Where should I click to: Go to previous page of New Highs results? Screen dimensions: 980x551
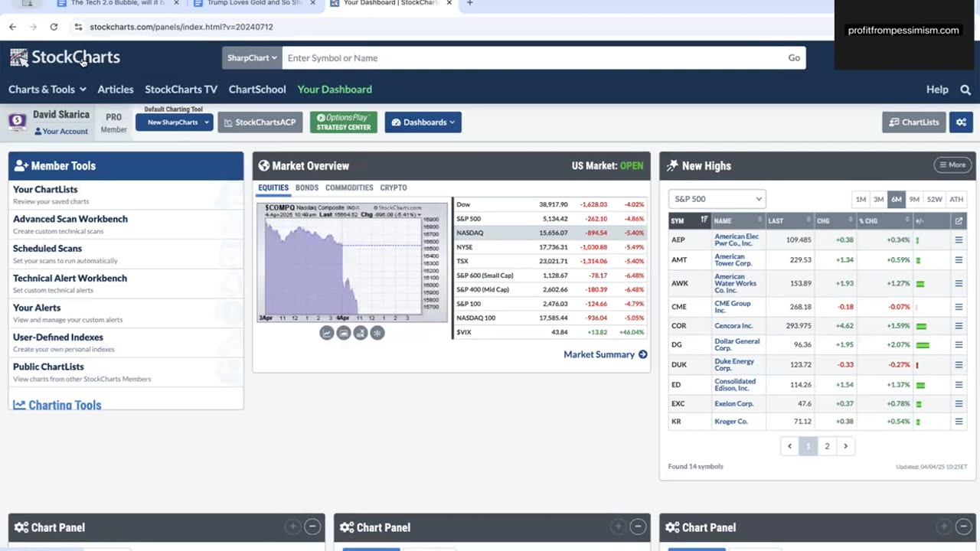pyautogui.click(x=789, y=446)
